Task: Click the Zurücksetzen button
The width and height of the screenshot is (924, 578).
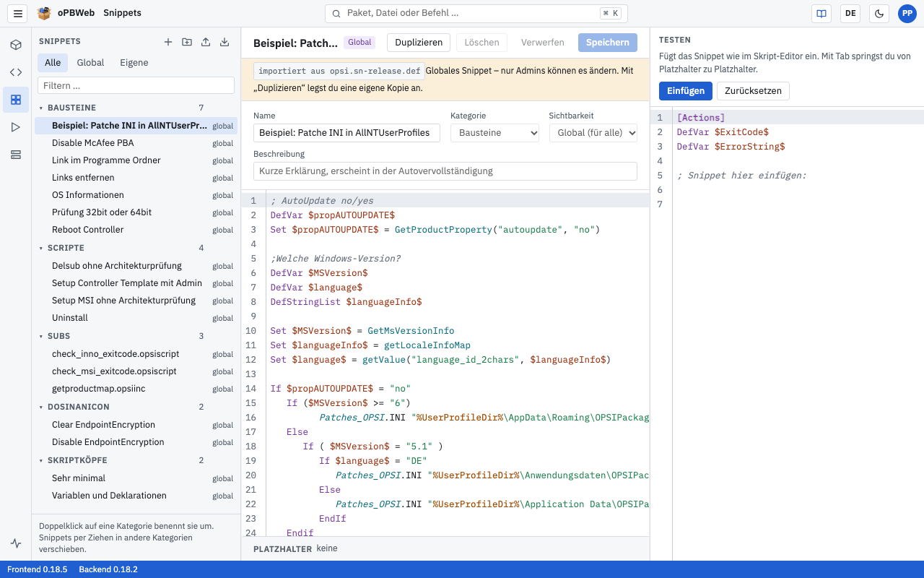Action: pyautogui.click(x=754, y=90)
